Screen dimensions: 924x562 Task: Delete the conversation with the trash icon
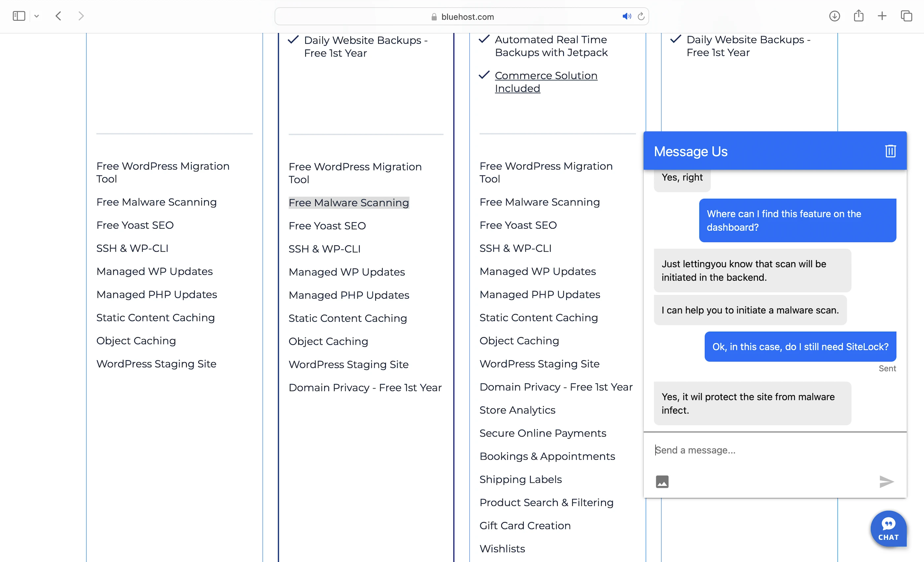[x=891, y=151]
